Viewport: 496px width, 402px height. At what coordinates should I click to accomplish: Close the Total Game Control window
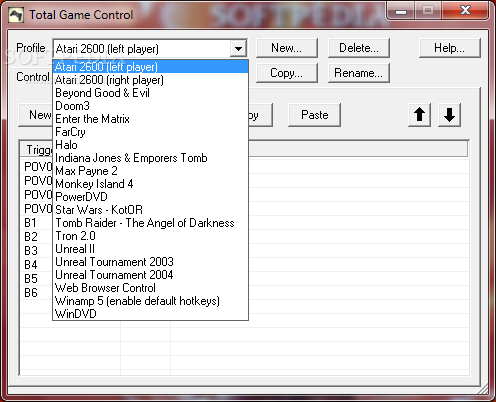coord(466,11)
